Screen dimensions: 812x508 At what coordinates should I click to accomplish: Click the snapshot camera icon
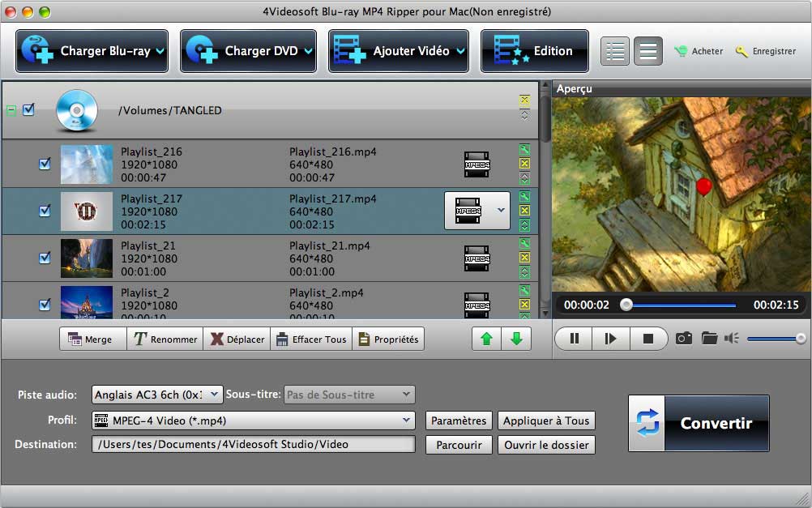pyautogui.click(x=684, y=339)
